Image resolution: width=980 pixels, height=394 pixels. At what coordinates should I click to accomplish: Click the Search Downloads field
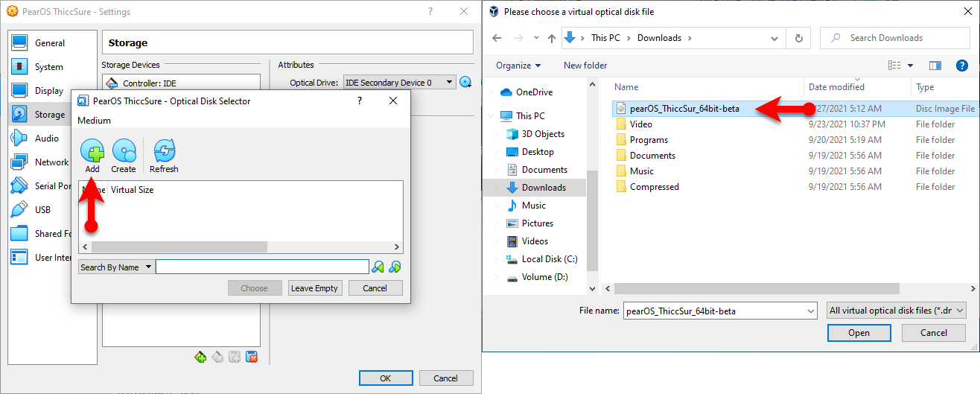coord(894,38)
